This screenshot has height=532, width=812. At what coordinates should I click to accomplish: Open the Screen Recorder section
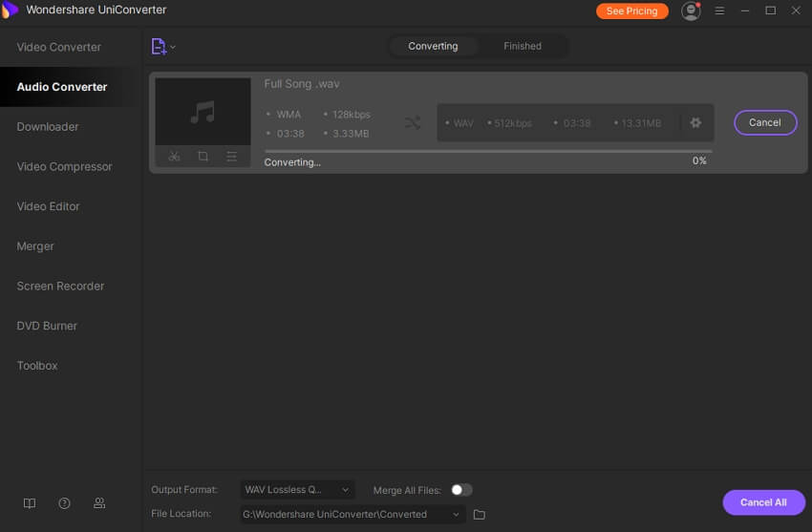click(60, 287)
